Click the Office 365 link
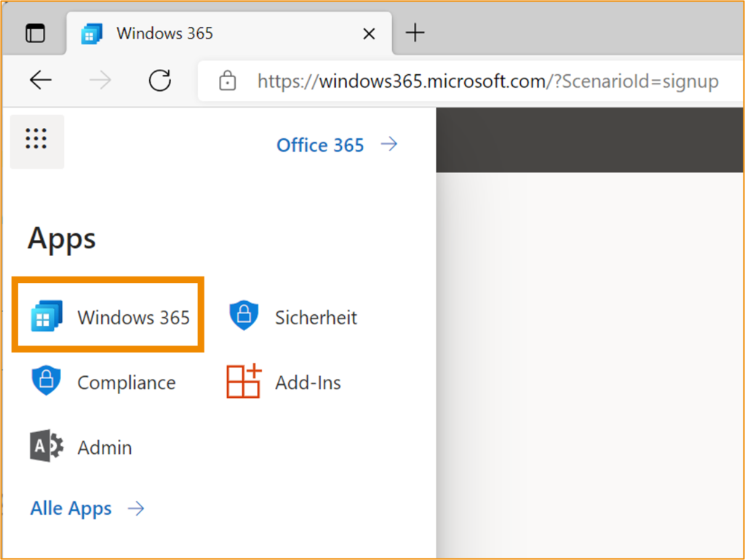Screen dimensions: 745x560 point(320,145)
